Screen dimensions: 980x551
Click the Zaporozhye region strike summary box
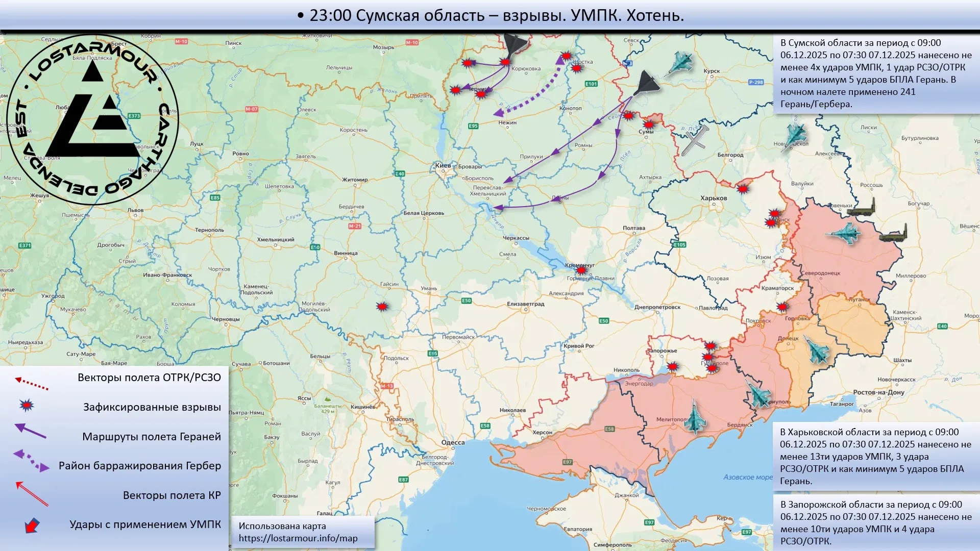pyautogui.click(x=875, y=522)
